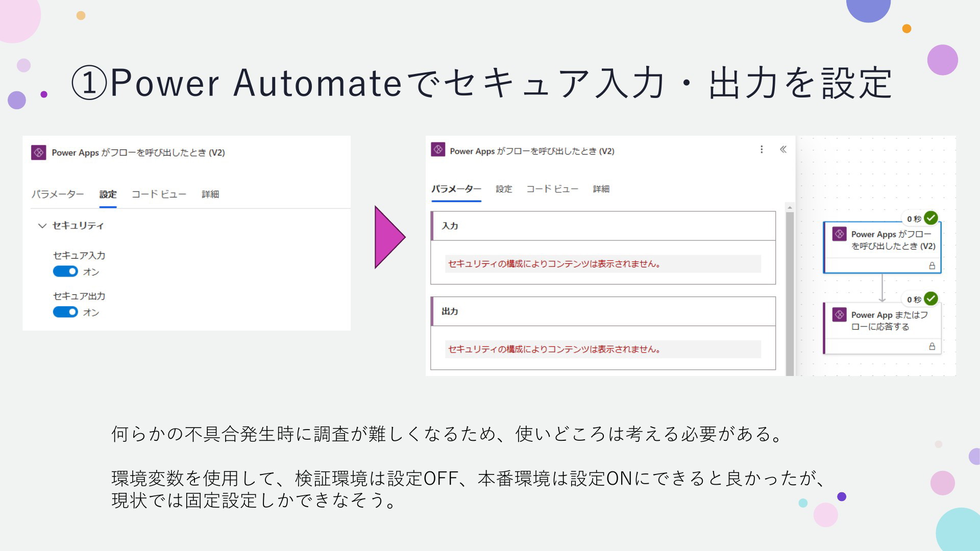Click right panel title Power Apps がフローを呼び出したとき (V2)
Screen dimensions: 980x551
coord(532,151)
